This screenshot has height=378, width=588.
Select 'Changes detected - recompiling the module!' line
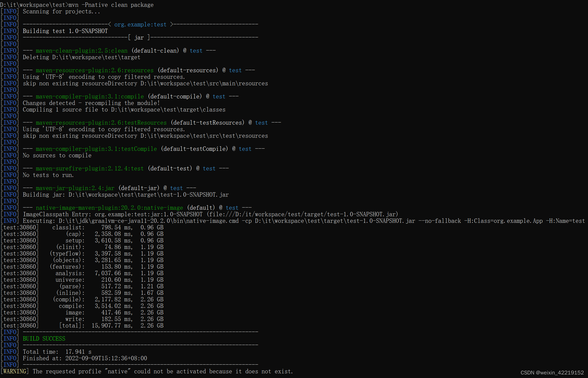91,103
